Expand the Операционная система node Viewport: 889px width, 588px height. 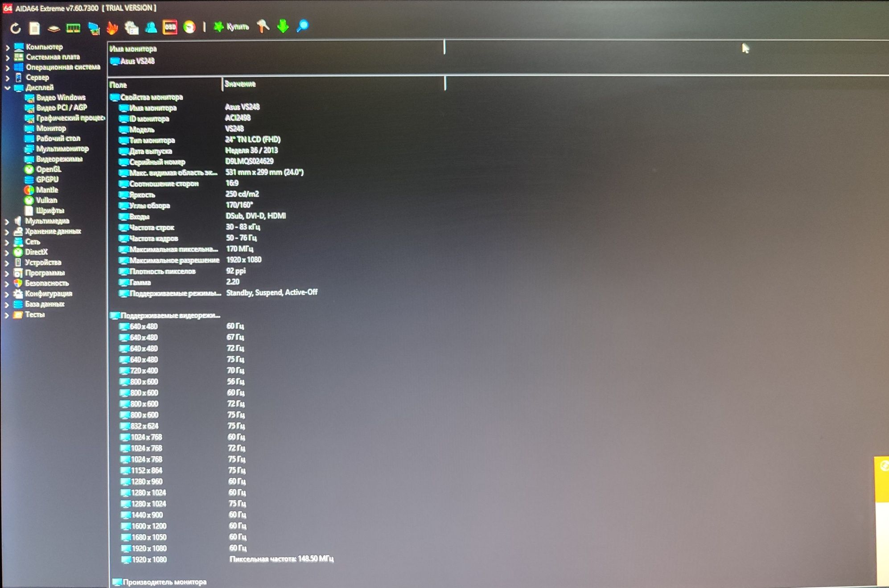pyautogui.click(x=7, y=67)
